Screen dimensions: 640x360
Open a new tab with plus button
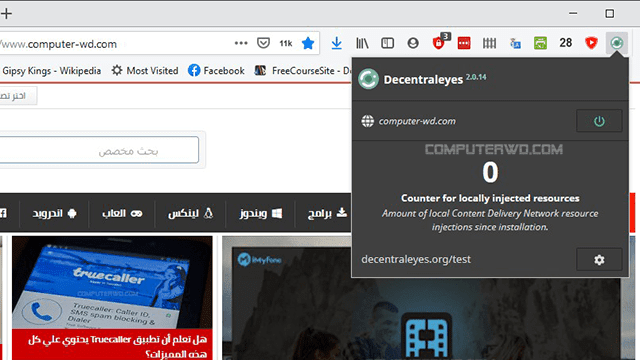pyautogui.click(x=7, y=13)
